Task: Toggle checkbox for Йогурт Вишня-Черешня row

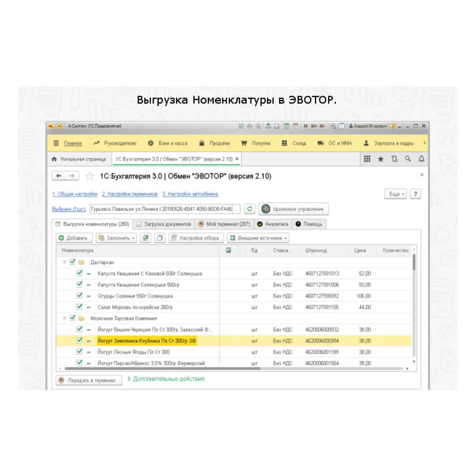Action: (80, 329)
